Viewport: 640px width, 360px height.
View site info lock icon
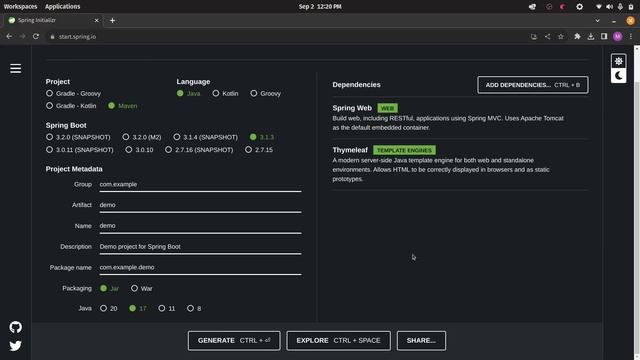[x=52, y=37]
